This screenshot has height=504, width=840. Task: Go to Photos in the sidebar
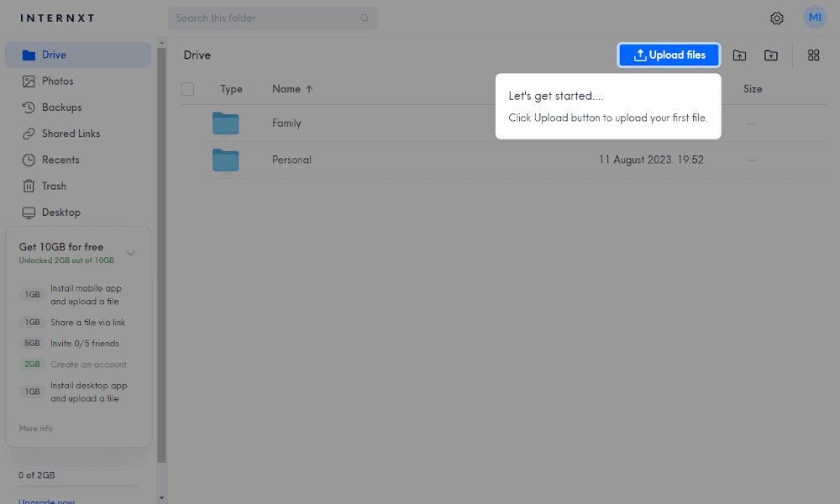[x=57, y=81]
